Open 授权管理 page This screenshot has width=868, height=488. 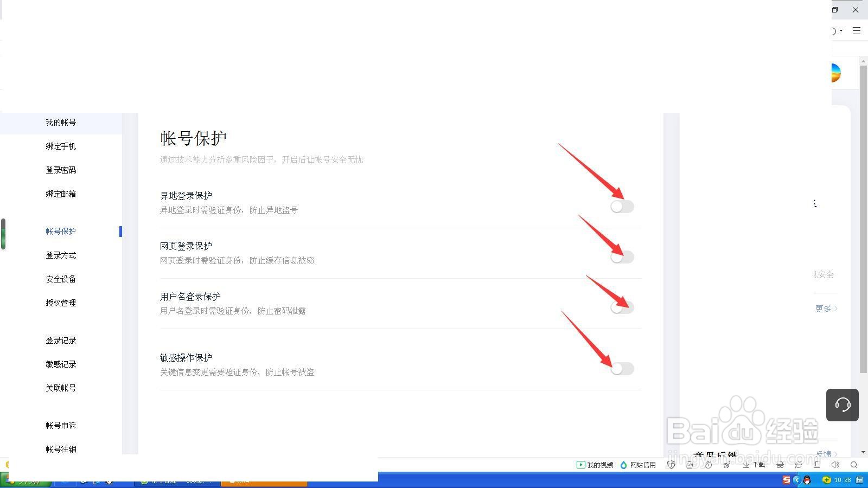61,303
